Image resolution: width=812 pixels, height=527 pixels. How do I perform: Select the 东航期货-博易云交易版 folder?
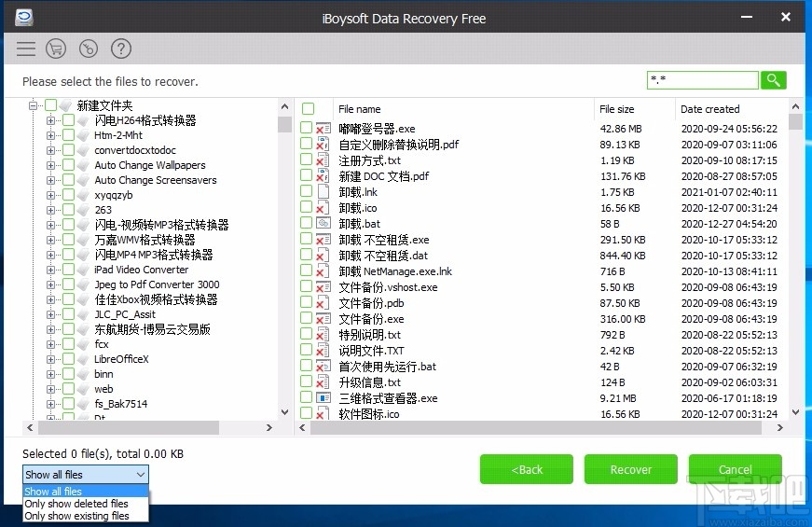(152, 329)
